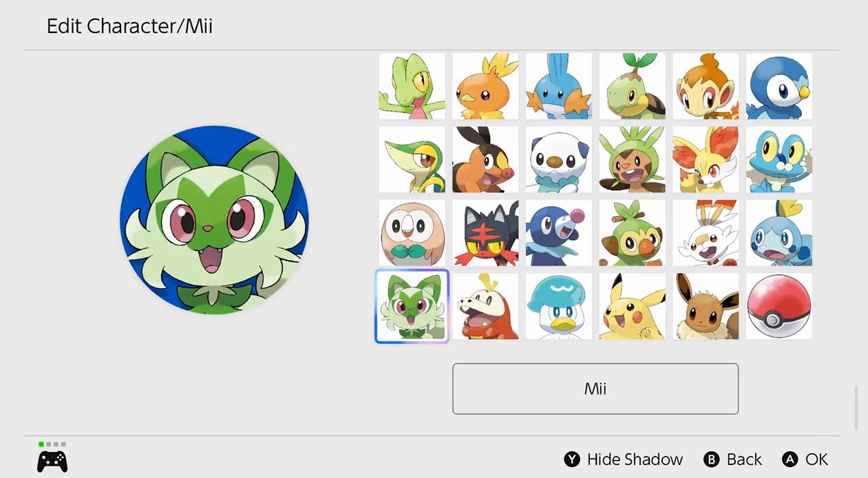This screenshot has width=868, height=478.
Task: Go Back using the B prompt
Action: pyautogui.click(x=732, y=459)
